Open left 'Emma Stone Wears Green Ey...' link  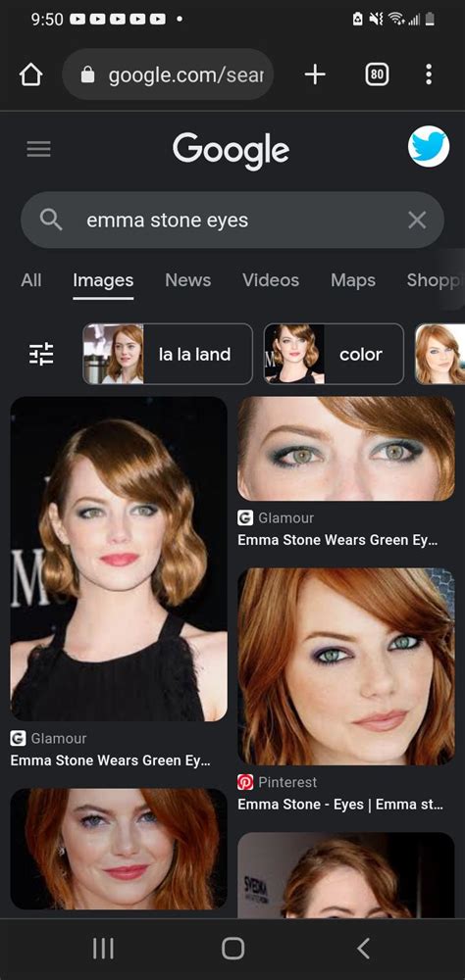point(110,760)
